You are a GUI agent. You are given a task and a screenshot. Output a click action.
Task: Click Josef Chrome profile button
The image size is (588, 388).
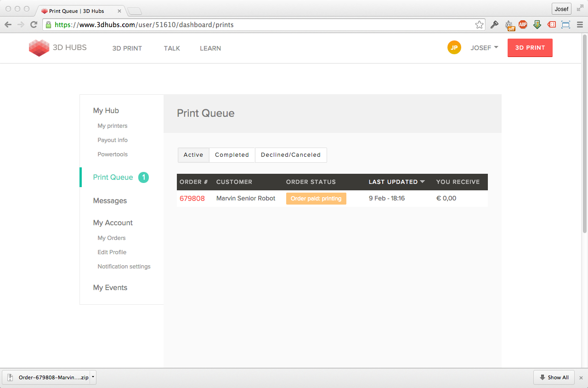[x=561, y=9]
